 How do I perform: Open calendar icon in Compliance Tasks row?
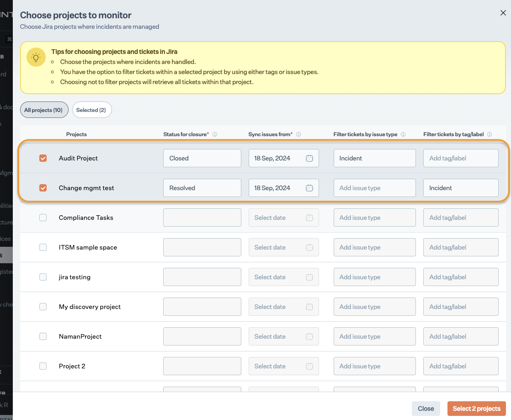(309, 218)
